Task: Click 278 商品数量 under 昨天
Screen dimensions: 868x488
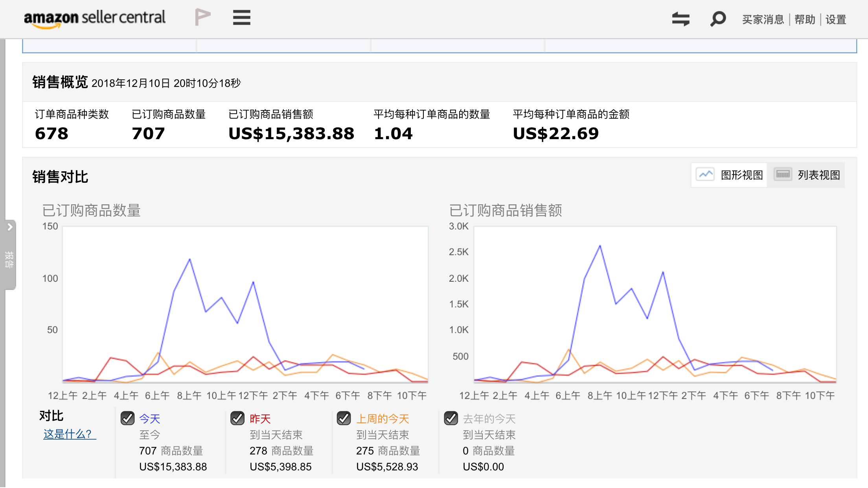Action: [281, 451]
